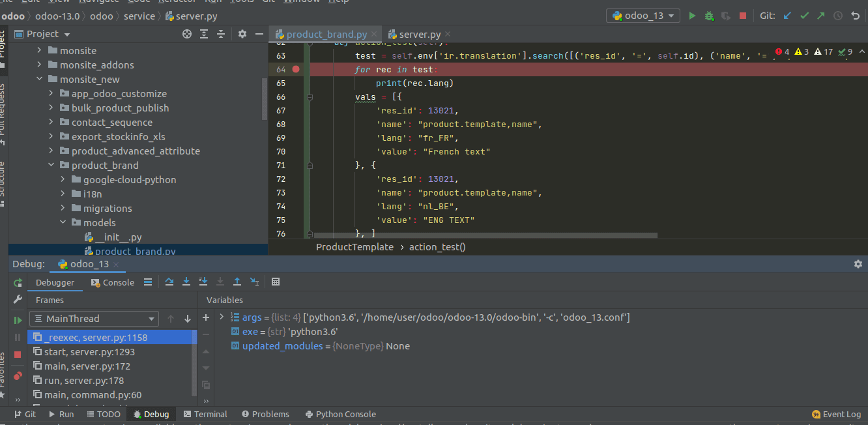Open Problems tool window
This screenshot has height=425, width=868.
pyautogui.click(x=265, y=414)
